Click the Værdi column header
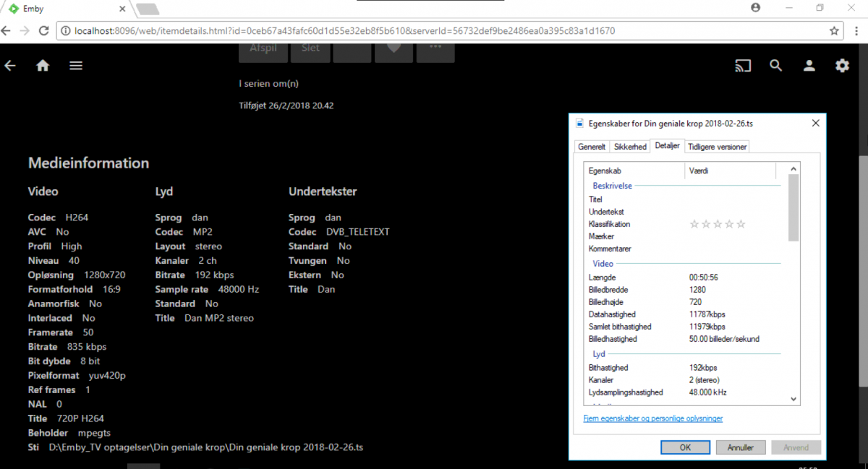This screenshot has width=868, height=469. 730,171
